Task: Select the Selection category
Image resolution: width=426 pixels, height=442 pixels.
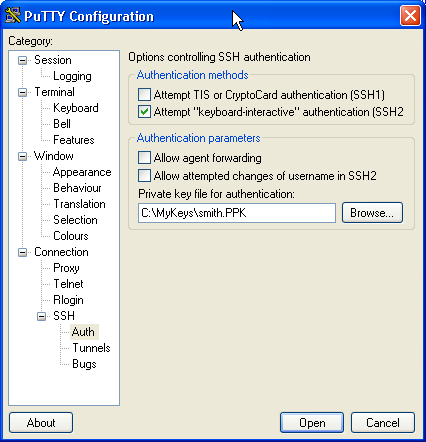Action: point(75,220)
